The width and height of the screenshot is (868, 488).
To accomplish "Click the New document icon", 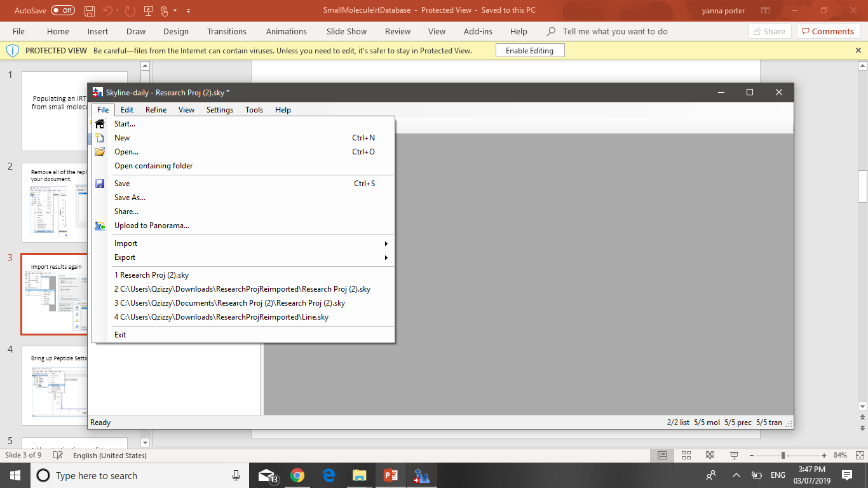I will click(x=100, y=138).
